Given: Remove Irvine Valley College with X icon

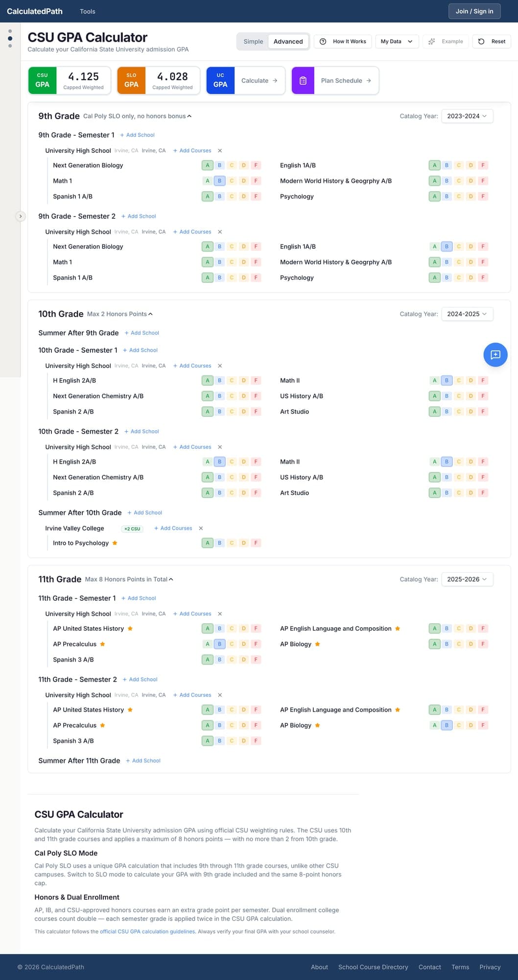Looking at the screenshot, I should tap(201, 528).
